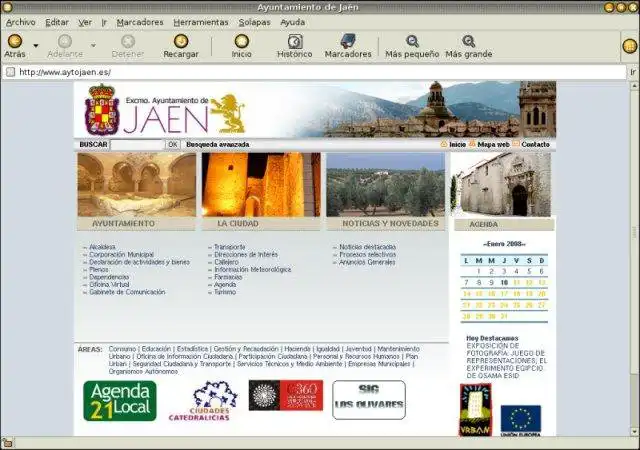Click the Recargar reload icon
The width and height of the screenshot is (640, 450).
(181, 41)
